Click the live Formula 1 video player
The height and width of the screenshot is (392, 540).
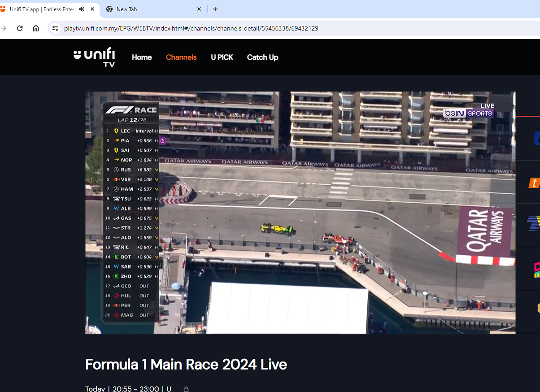click(300, 212)
